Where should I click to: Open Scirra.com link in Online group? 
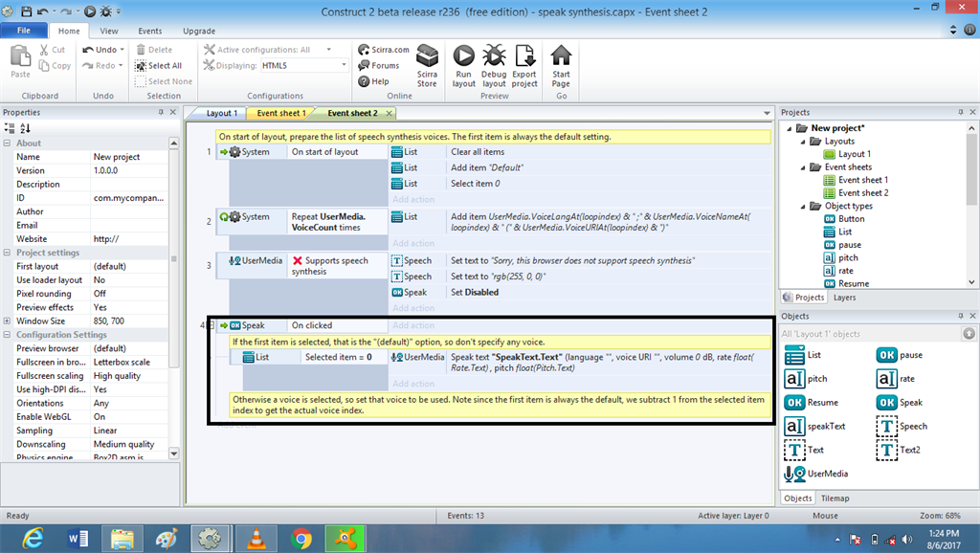pos(383,50)
